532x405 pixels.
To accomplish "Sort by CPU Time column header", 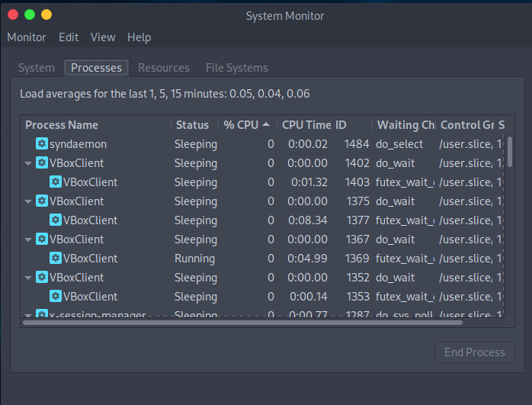I will [304, 125].
